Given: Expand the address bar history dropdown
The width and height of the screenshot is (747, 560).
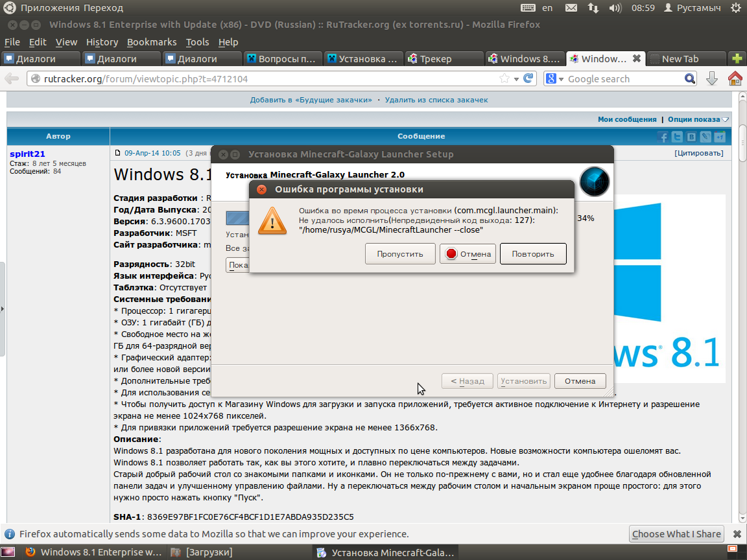Looking at the screenshot, I should tap(516, 79).
